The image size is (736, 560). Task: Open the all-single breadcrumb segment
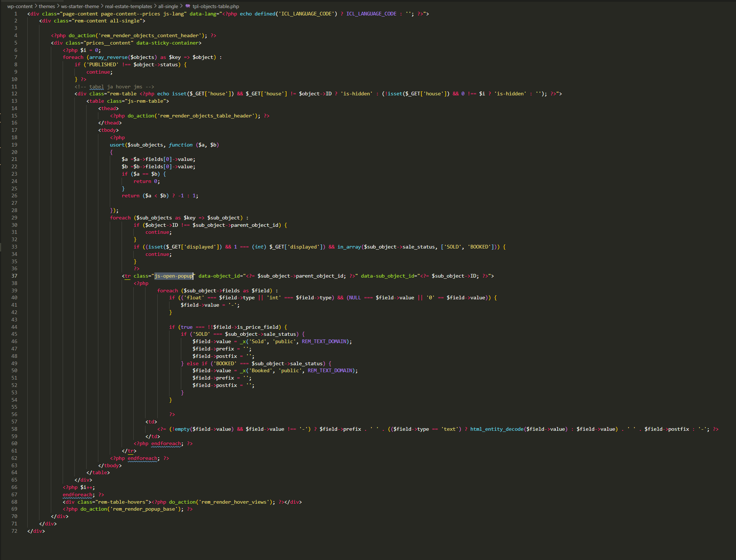pos(168,6)
